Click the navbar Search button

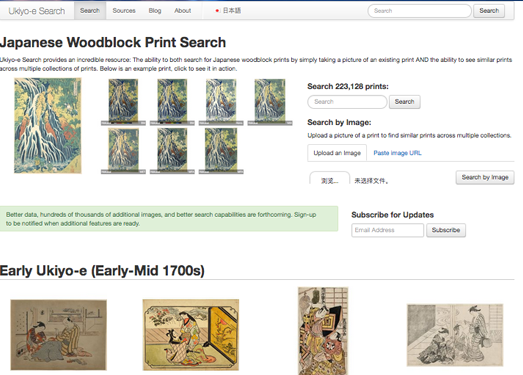[489, 11]
